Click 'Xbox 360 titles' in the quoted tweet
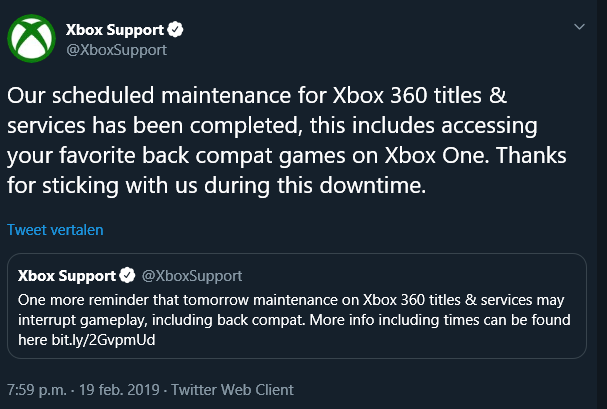This screenshot has height=409, width=607. pyautogui.click(x=412, y=300)
